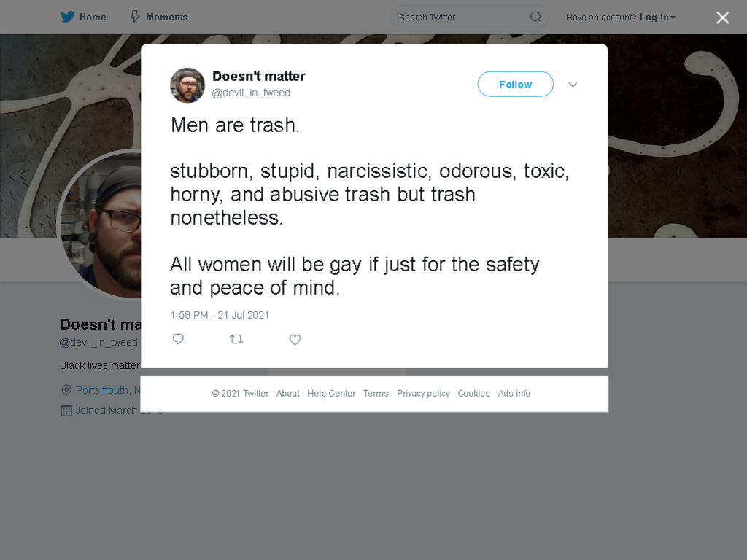Close the tweet overlay with X
Screen dimensions: 747x560
tap(723, 17)
